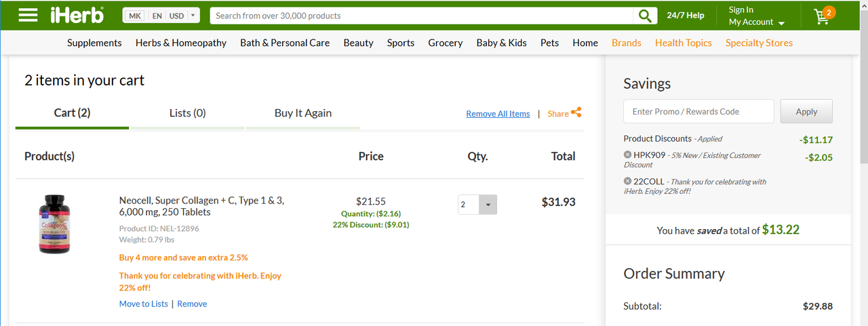Switch to the Buy It Again tab
868x326 pixels.
coord(302,113)
